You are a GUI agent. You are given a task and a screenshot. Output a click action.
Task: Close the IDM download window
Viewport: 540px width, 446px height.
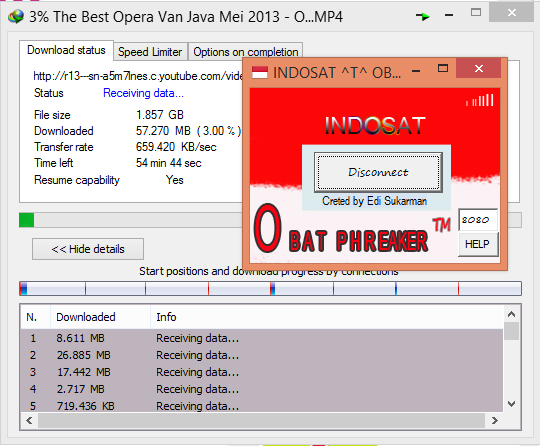[511, 12]
